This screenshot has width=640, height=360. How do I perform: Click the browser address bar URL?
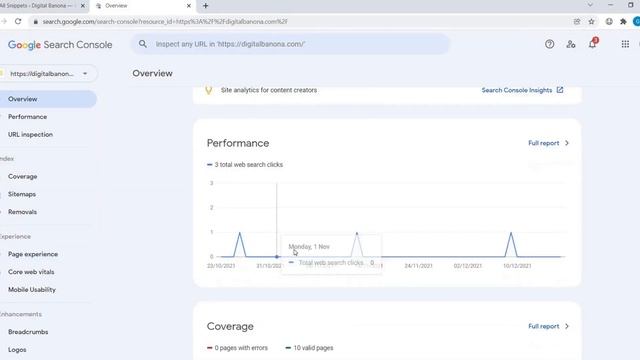click(x=165, y=21)
